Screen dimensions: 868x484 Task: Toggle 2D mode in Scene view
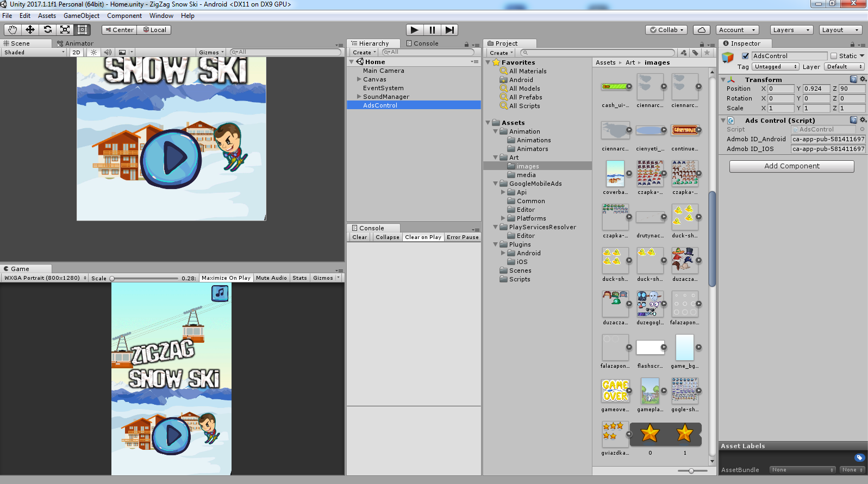coord(76,53)
